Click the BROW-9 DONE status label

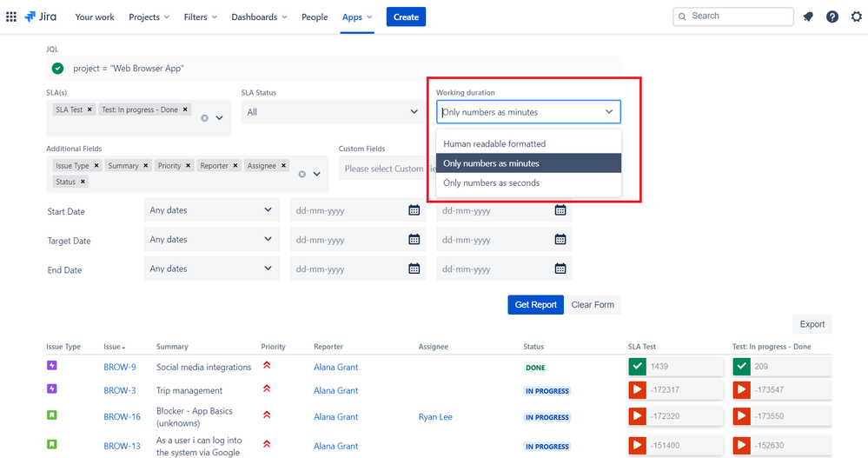[x=535, y=368]
